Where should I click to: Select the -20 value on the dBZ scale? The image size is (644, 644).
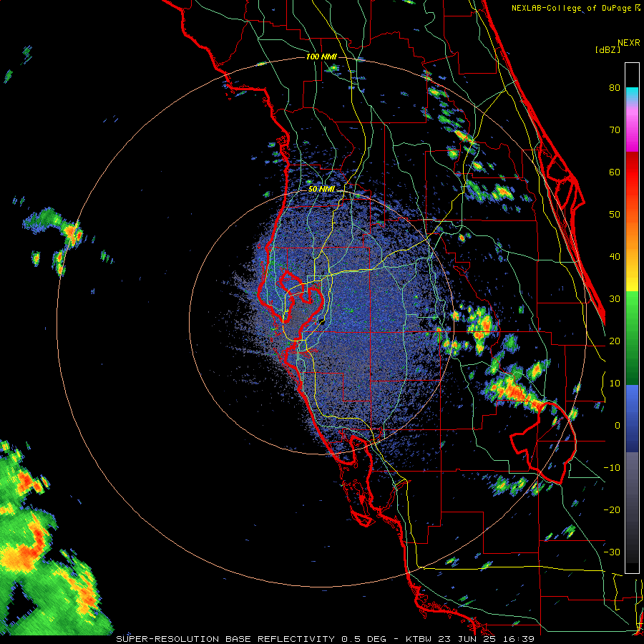(x=612, y=510)
